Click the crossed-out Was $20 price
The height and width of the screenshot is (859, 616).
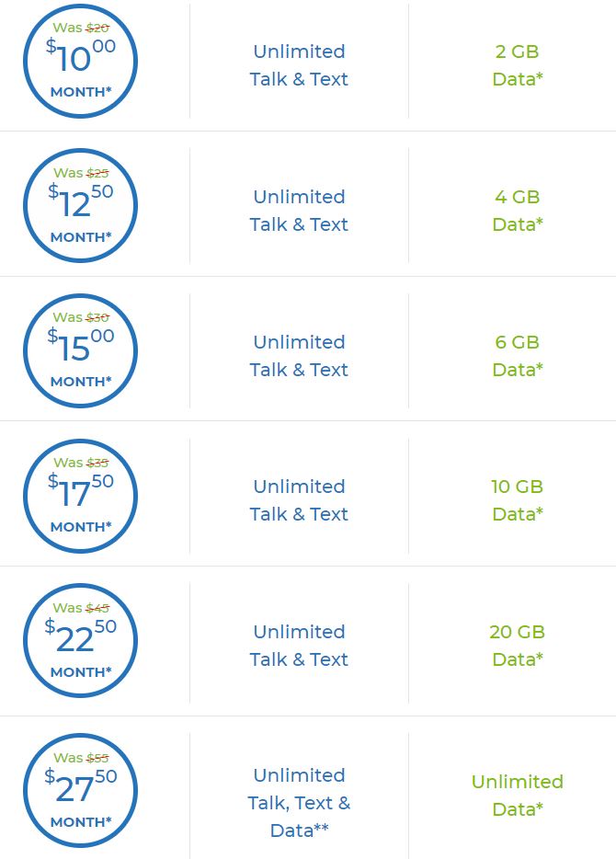pyautogui.click(x=81, y=28)
